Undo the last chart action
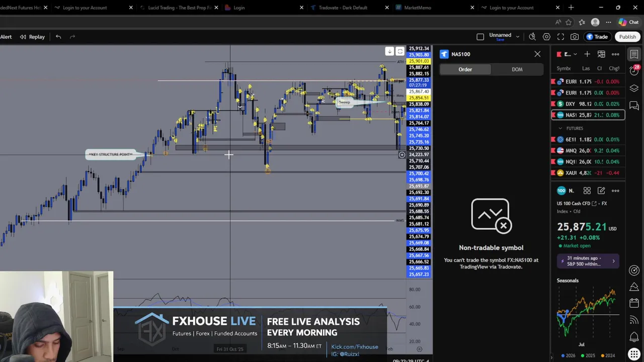Viewport: 644px width, 362px height. tap(58, 37)
